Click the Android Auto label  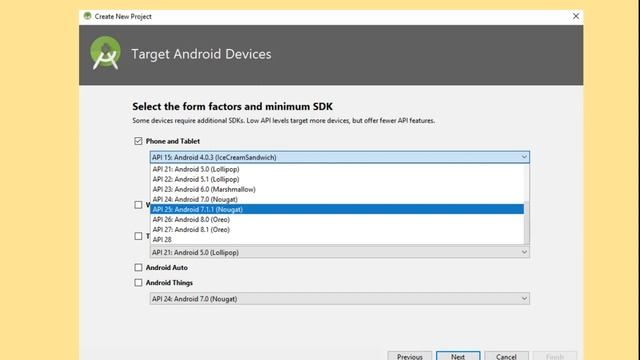pyautogui.click(x=167, y=267)
